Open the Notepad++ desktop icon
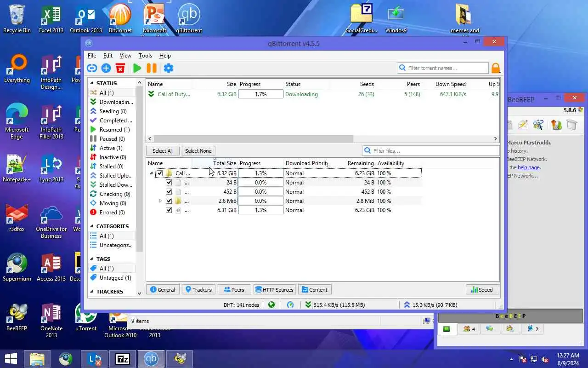588x368 pixels. pyautogui.click(x=17, y=168)
